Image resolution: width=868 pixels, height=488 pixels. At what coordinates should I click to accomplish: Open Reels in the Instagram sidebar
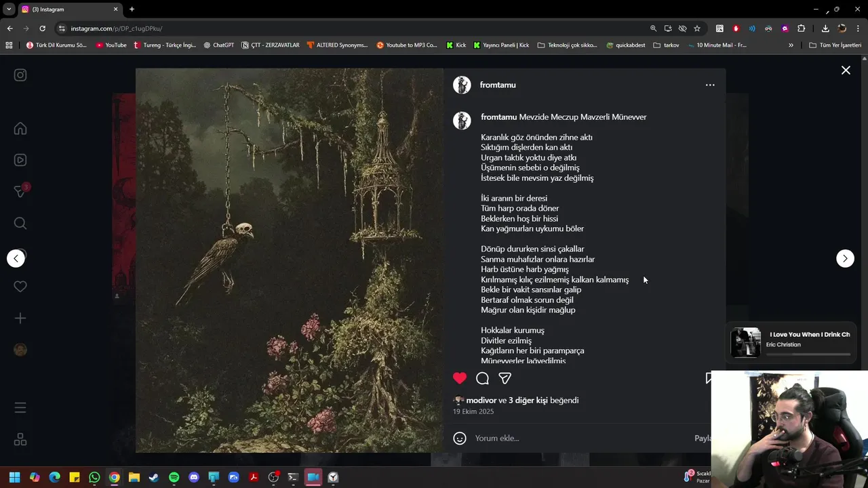click(x=20, y=160)
